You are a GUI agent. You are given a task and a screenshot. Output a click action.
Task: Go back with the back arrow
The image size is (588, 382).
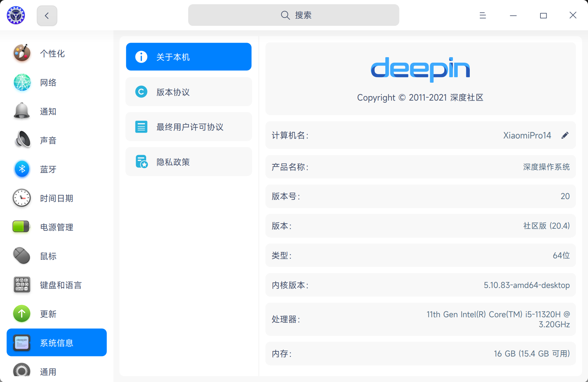tap(47, 15)
